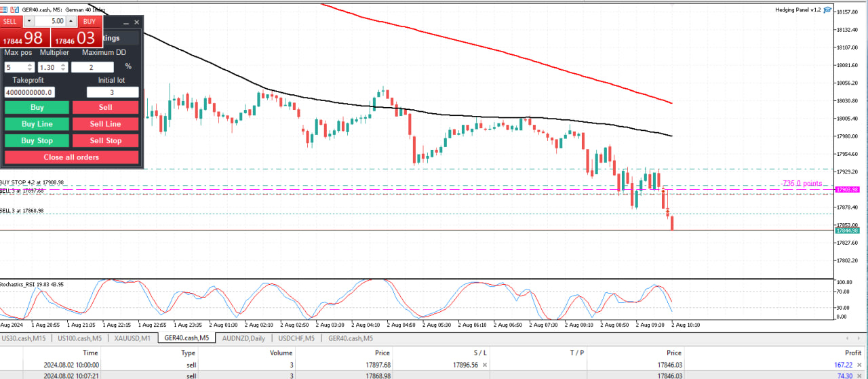Screen dimensions: 868x379
Task: Click the red Sell Line button
Action: tap(105, 124)
